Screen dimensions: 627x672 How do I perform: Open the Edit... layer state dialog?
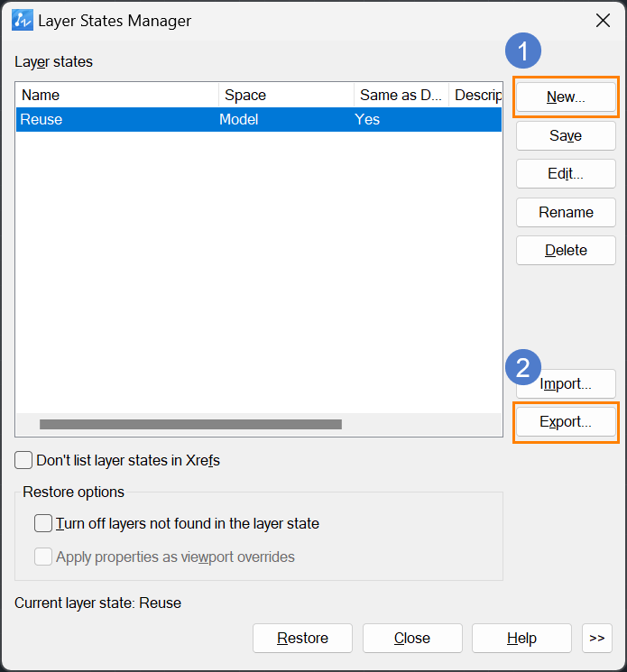click(566, 173)
